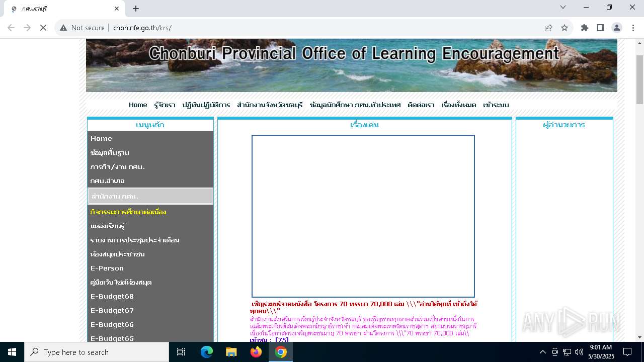Bookmark this page with the star icon
644x362 pixels.
tap(565, 28)
